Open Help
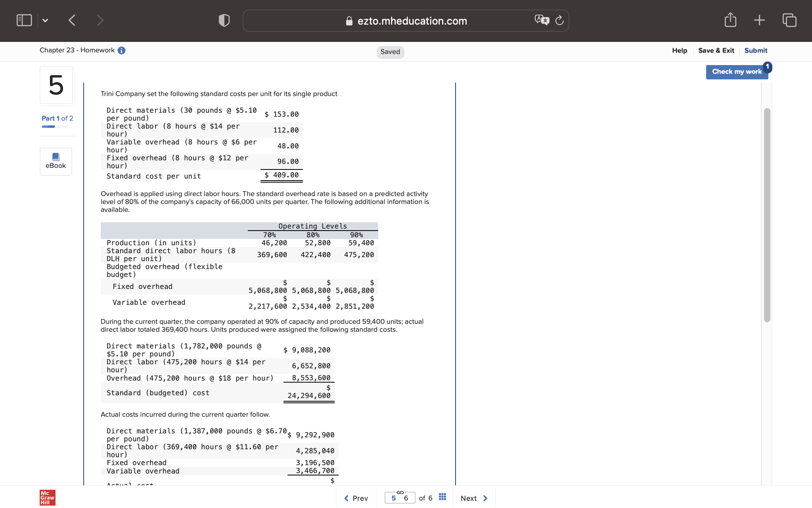This screenshot has height=508, width=812. click(x=680, y=50)
